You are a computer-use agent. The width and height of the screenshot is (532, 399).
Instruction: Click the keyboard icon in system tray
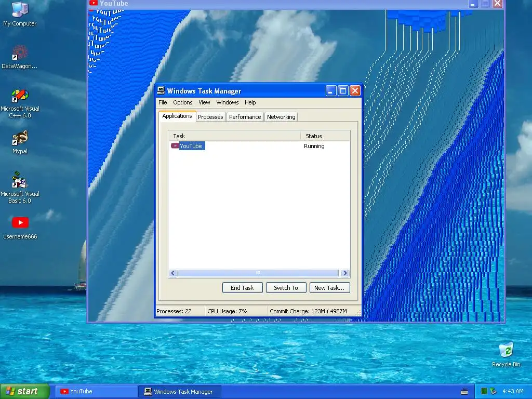coord(464,392)
